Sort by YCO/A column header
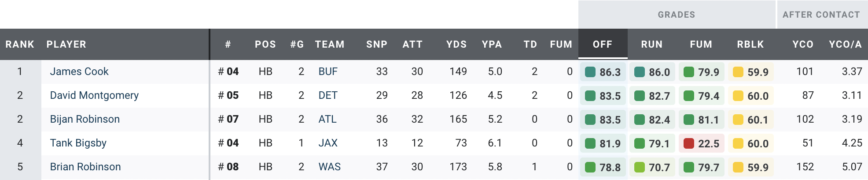Image resolution: width=868 pixels, height=180 pixels. pos(845,44)
